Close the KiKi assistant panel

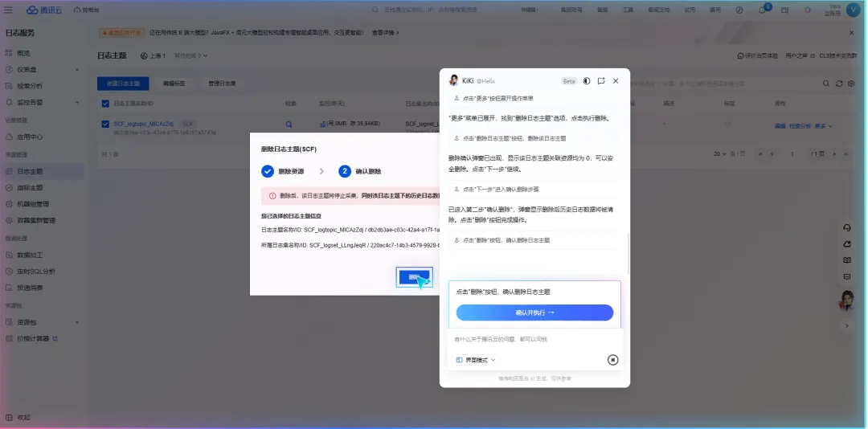[616, 81]
